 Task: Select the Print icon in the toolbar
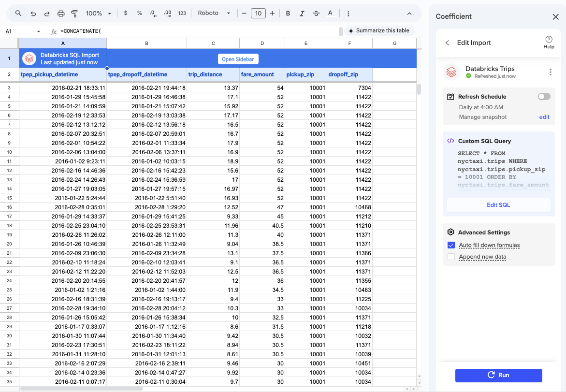point(61,13)
